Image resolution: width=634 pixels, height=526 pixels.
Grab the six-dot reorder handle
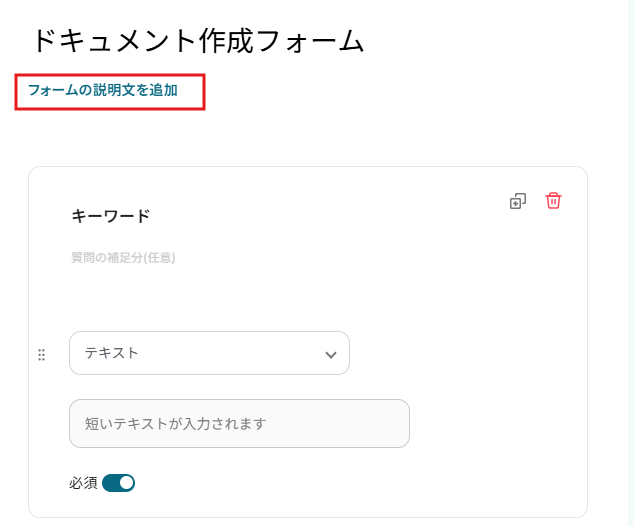(x=42, y=354)
